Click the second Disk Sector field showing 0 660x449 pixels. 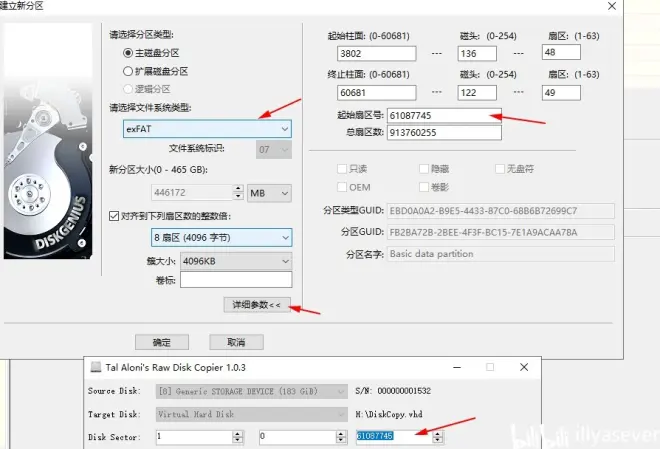point(298,437)
